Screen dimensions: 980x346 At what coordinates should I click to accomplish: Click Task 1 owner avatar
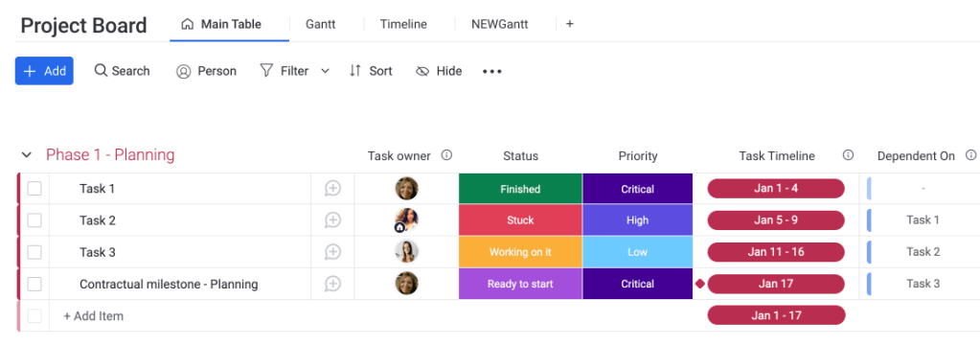[406, 188]
